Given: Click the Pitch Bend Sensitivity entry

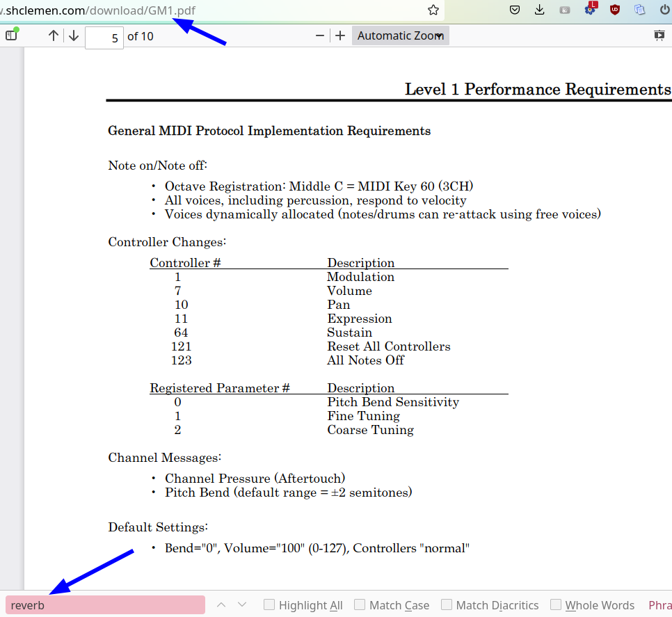Looking at the screenshot, I should coord(393,402).
